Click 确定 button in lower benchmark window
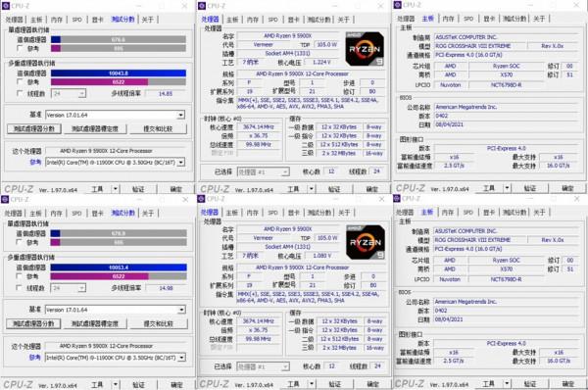Image resolution: width=588 pixels, height=390 pixels. pos(176,384)
